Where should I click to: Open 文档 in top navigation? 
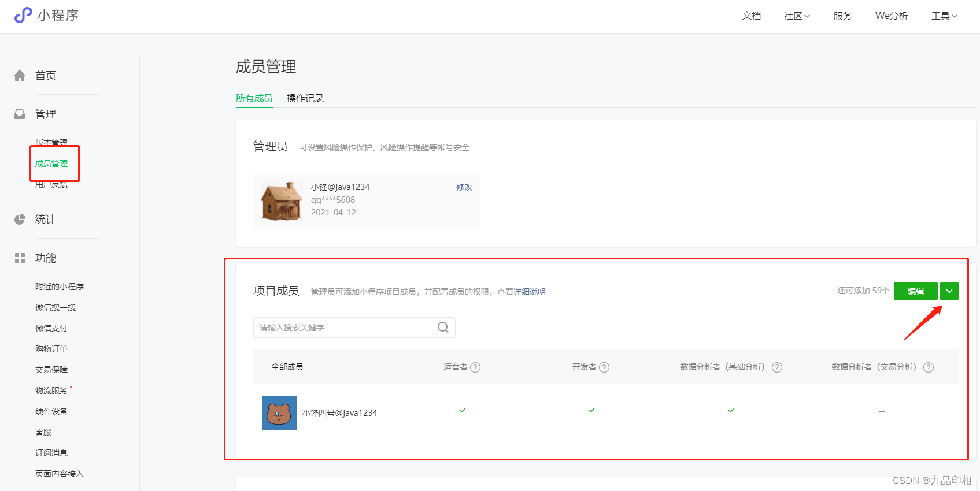752,16
